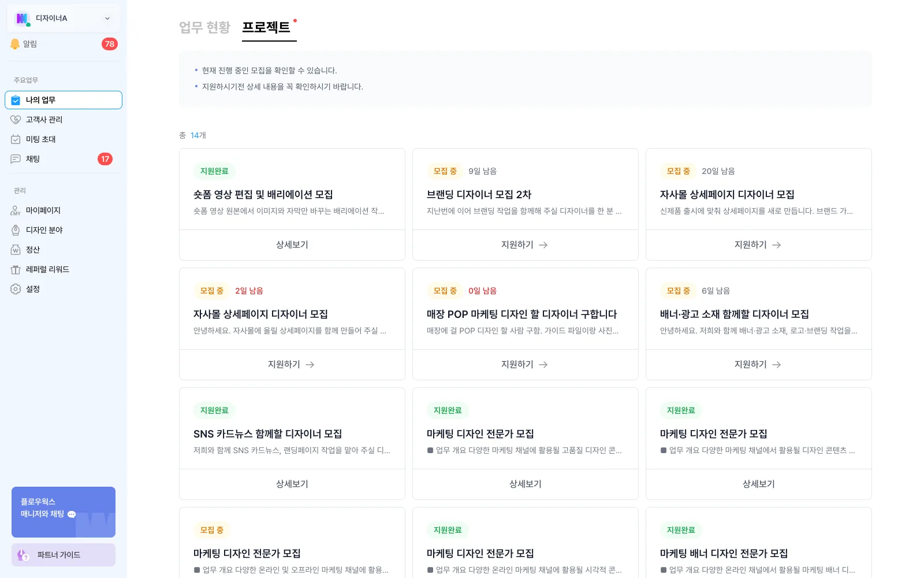Click the 레퍼럴 리워드 gift icon
Image resolution: width=924 pixels, height=578 pixels.
pos(16,269)
